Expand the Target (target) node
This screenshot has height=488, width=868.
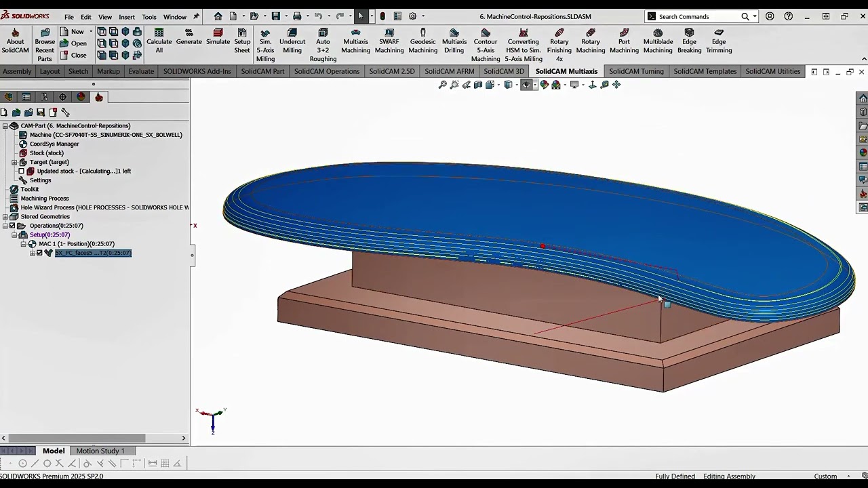coord(14,163)
